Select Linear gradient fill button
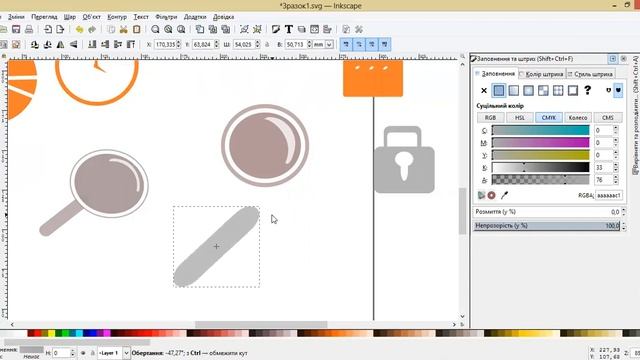Viewport: 640px width, 360px height. pyautogui.click(x=513, y=91)
